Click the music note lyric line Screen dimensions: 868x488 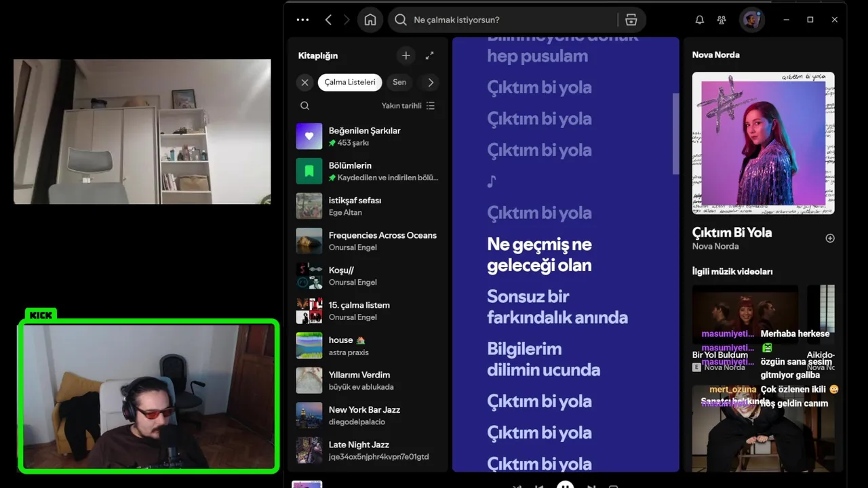click(492, 181)
